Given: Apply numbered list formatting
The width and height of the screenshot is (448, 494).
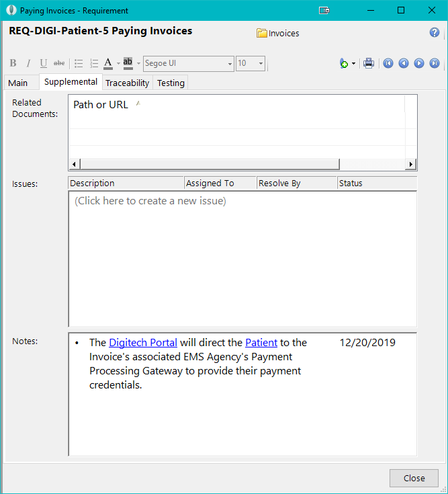Looking at the screenshot, I should (x=94, y=63).
